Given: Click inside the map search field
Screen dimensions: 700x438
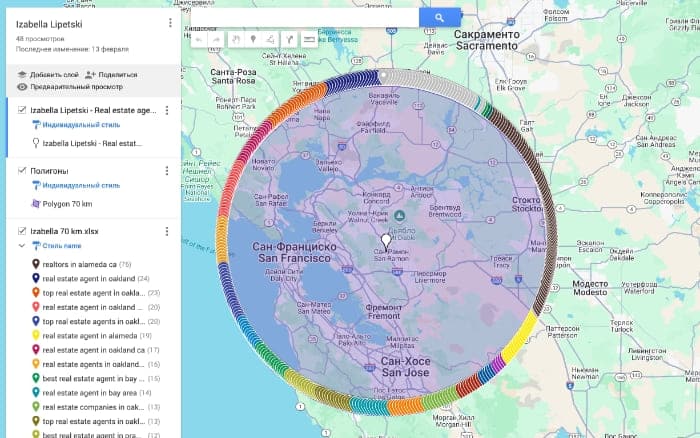Looking at the screenshot, I should click(304, 18).
